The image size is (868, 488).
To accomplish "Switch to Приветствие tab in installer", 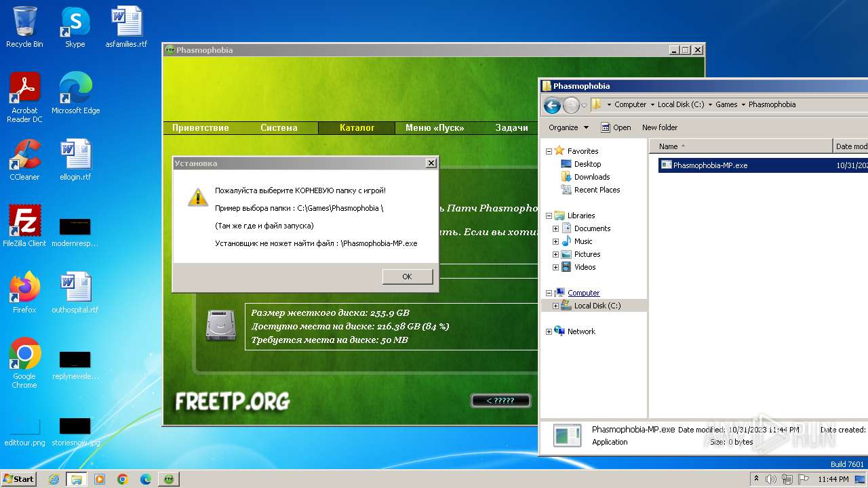I will [200, 127].
